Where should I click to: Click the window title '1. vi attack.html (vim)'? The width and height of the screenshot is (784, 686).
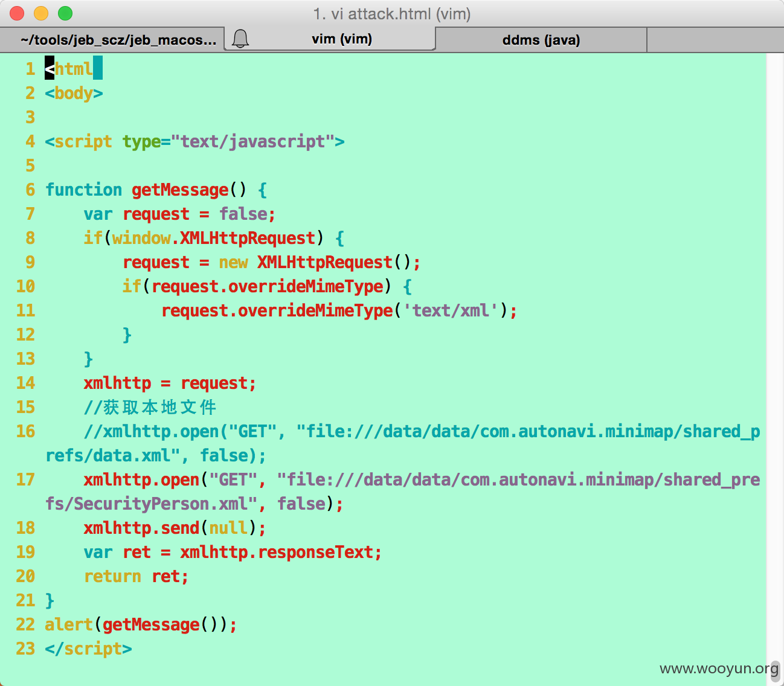[392, 13]
